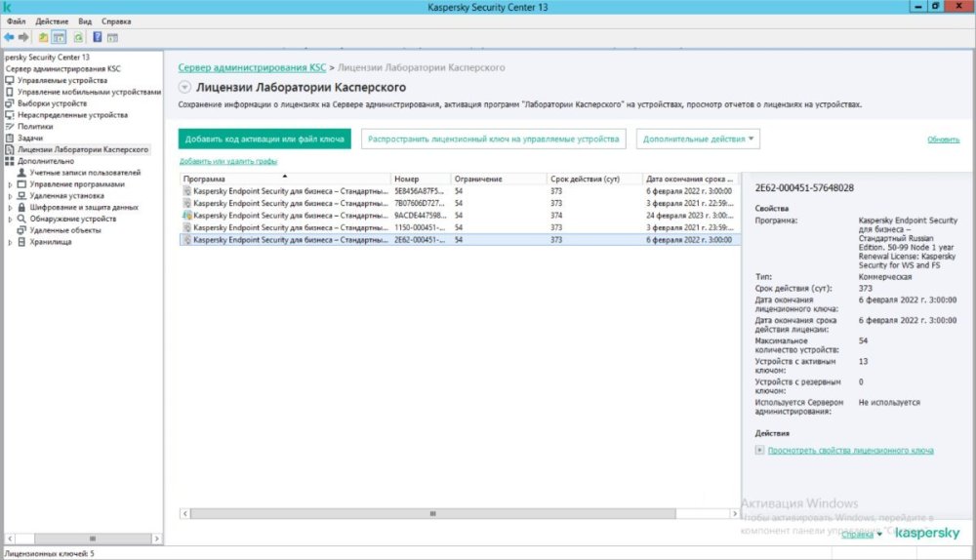The width and height of the screenshot is (976, 560).
Task: Expand the Управление программами tree node
Action: (x=10, y=184)
